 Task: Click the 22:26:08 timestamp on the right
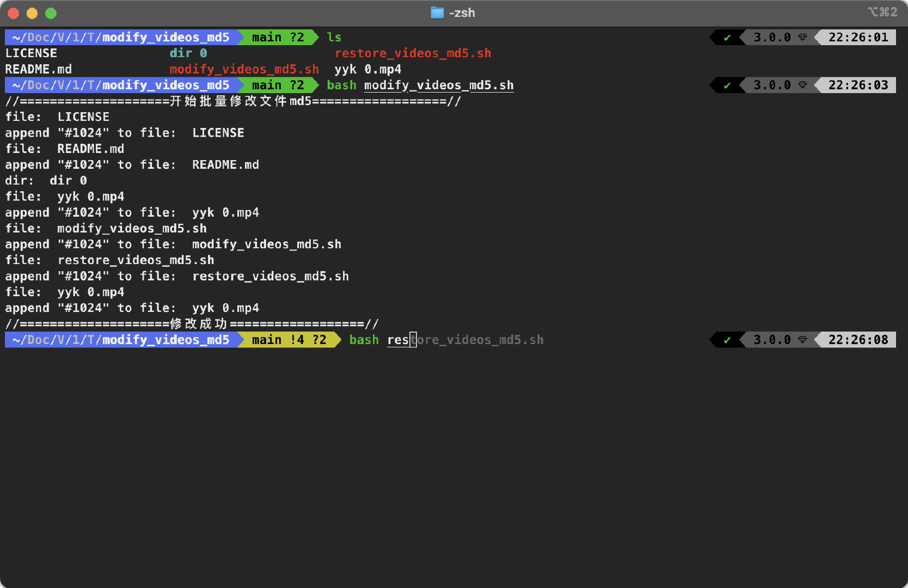[858, 340]
